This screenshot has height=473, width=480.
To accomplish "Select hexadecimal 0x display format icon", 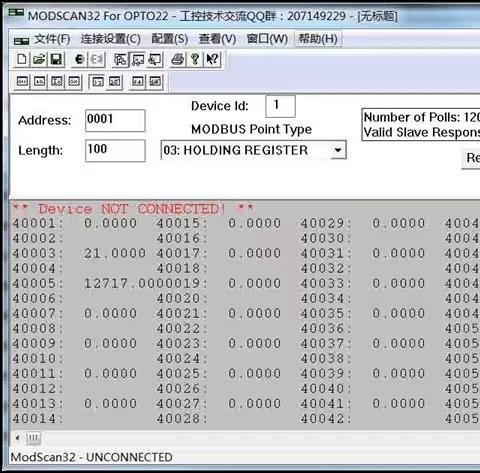I will (x=74, y=81).
